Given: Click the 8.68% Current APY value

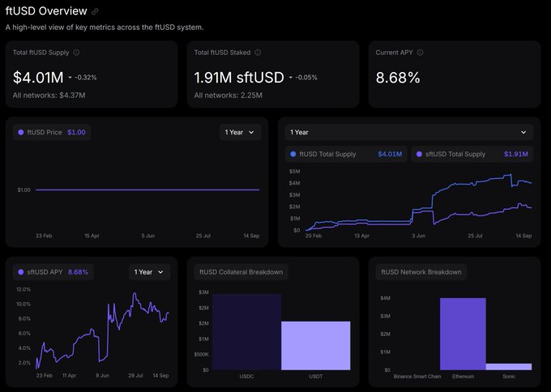Looking at the screenshot, I should [x=398, y=77].
